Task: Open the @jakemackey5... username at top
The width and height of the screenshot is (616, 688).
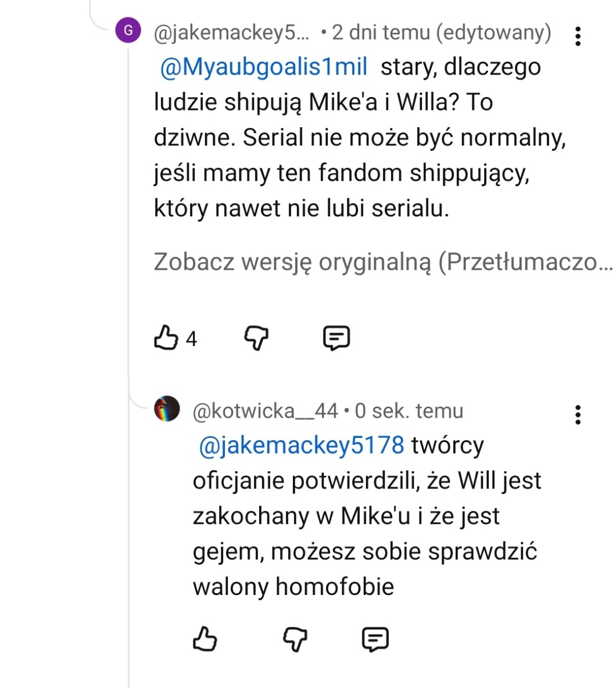Action: point(232,33)
